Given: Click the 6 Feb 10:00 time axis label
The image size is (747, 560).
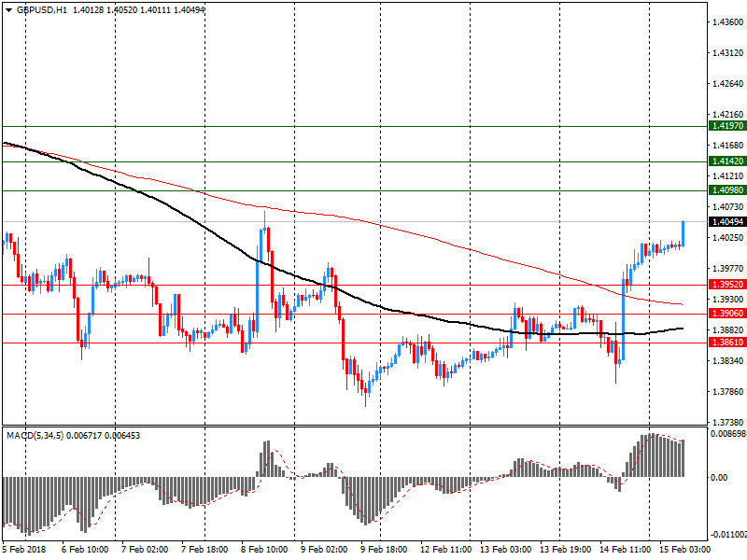Looking at the screenshot, I should click(85, 550).
